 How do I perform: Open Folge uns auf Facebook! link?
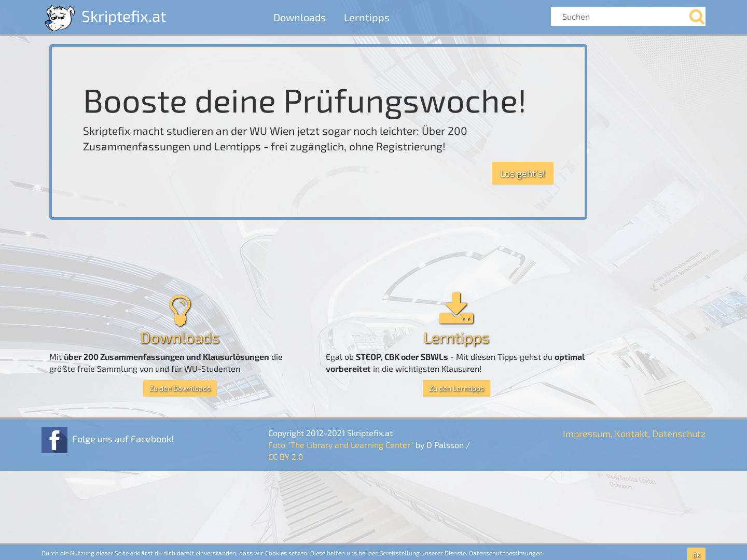[x=123, y=439]
